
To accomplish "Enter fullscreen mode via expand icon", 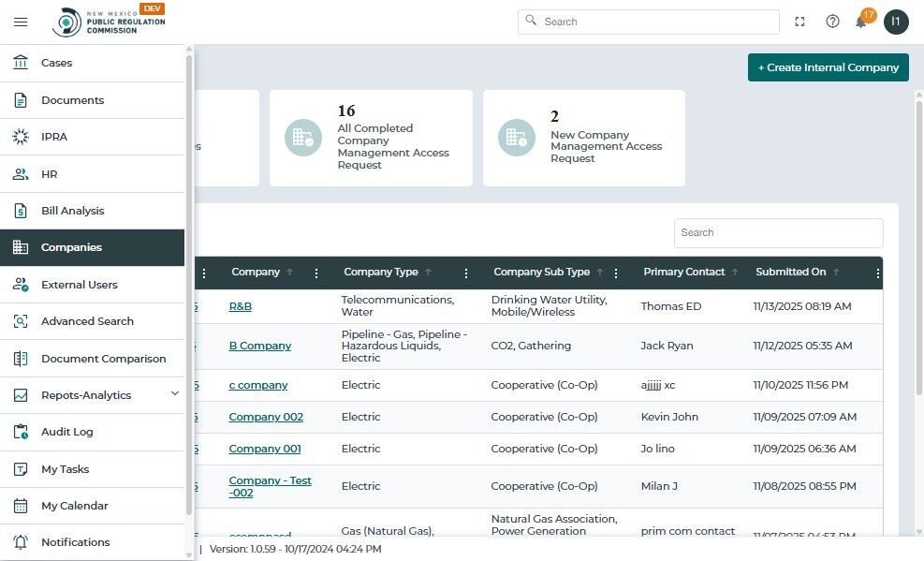I will 799,22.
